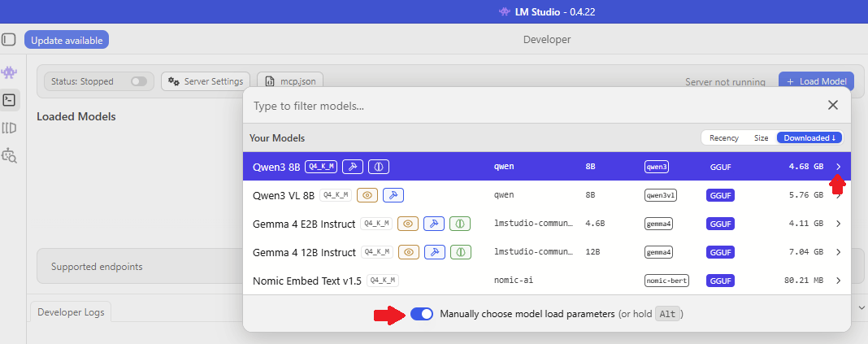Click the nomic-bert architecture tag
The height and width of the screenshot is (344, 868).
point(666,281)
